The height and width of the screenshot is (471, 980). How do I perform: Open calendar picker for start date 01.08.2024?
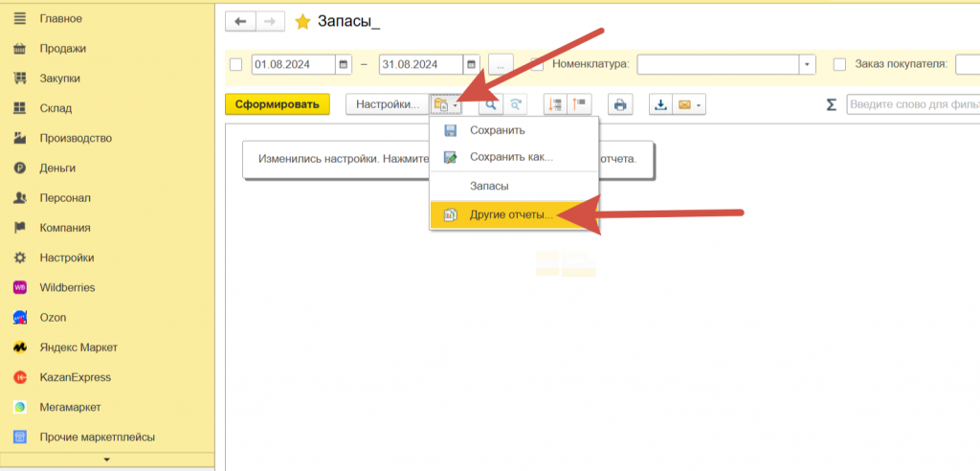[x=344, y=64]
